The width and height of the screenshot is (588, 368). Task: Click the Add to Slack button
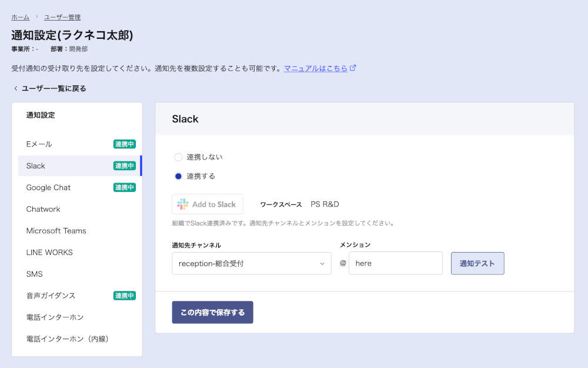pyautogui.click(x=208, y=204)
